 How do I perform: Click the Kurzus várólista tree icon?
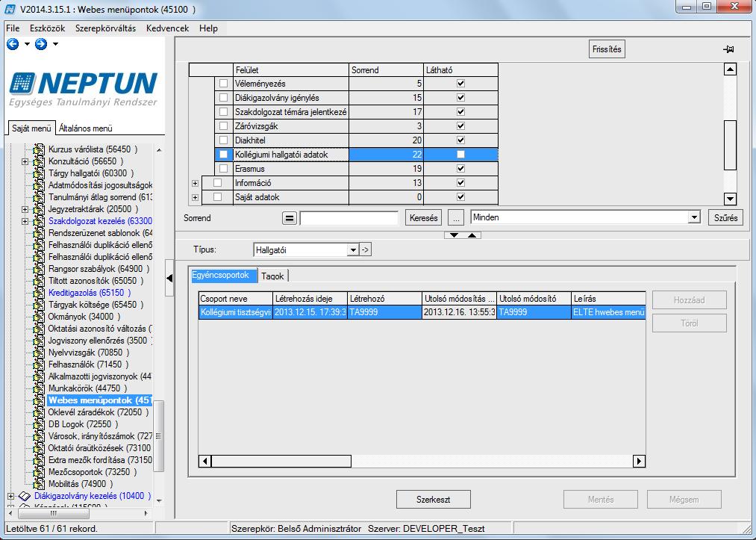(39, 149)
